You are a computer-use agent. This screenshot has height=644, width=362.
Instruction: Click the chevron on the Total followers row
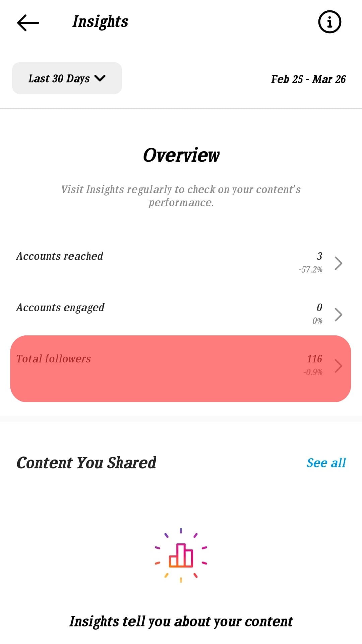click(x=339, y=366)
